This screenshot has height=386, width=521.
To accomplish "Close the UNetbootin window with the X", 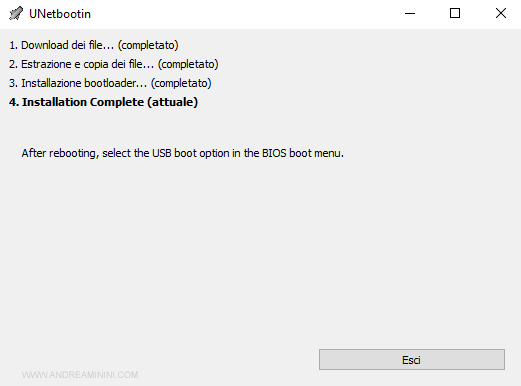I will tap(500, 14).
